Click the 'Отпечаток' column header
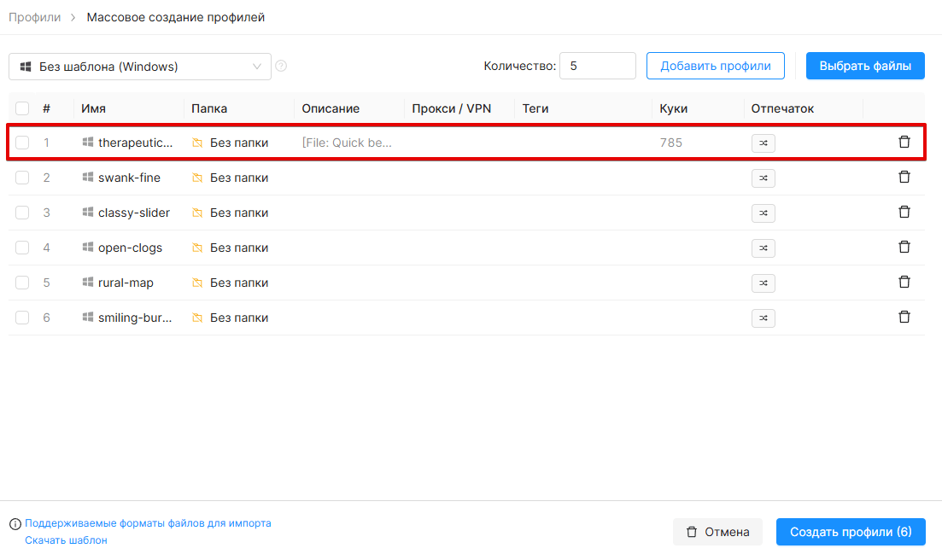 (783, 108)
